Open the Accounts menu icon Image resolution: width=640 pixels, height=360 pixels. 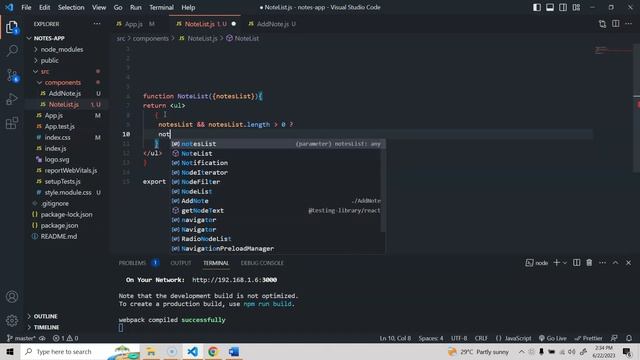pos(12,297)
